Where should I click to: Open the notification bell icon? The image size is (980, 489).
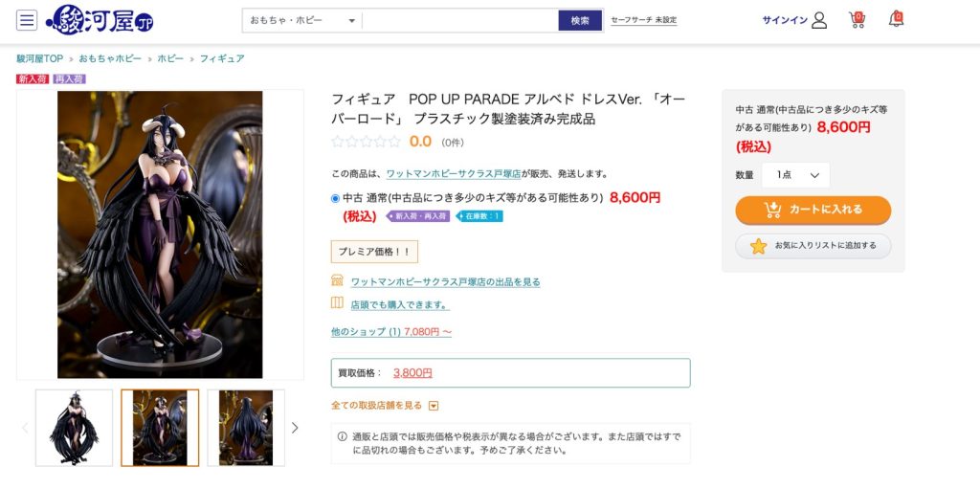pos(896,19)
